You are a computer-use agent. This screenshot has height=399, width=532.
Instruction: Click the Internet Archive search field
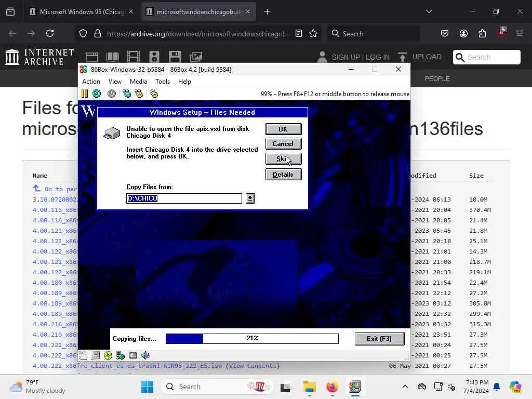pos(486,57)
